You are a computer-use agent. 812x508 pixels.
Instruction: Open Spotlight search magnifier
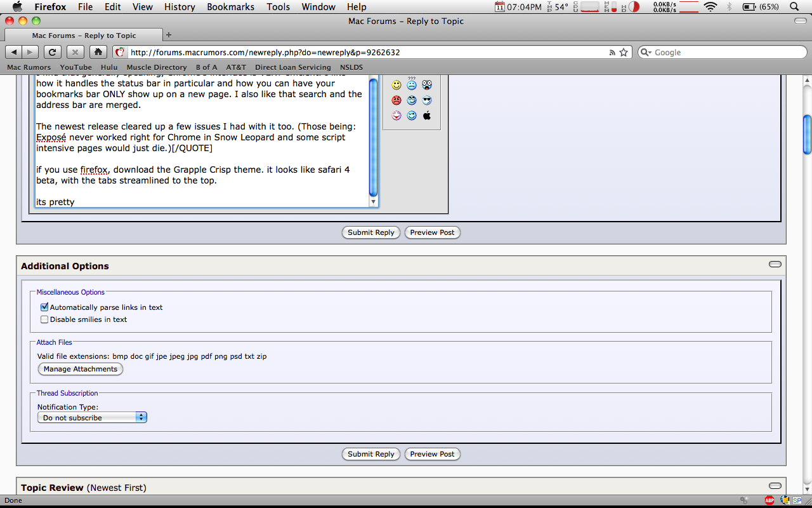tap(795, 7)
